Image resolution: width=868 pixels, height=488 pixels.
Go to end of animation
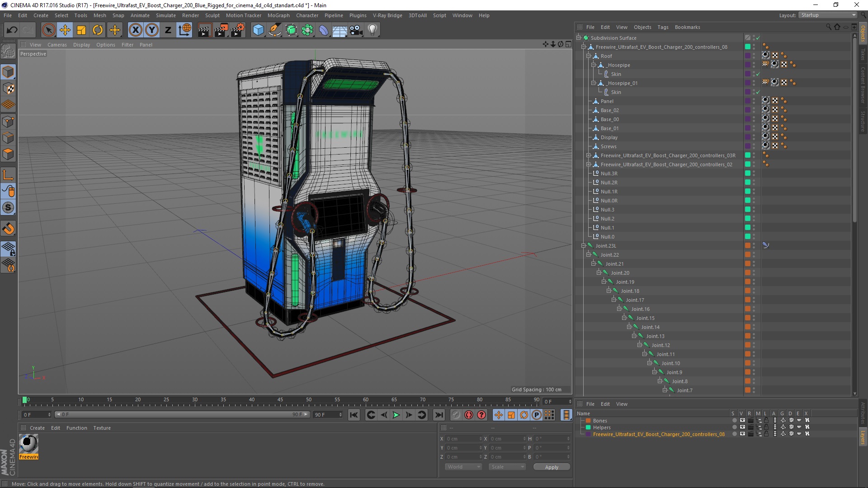439,415
